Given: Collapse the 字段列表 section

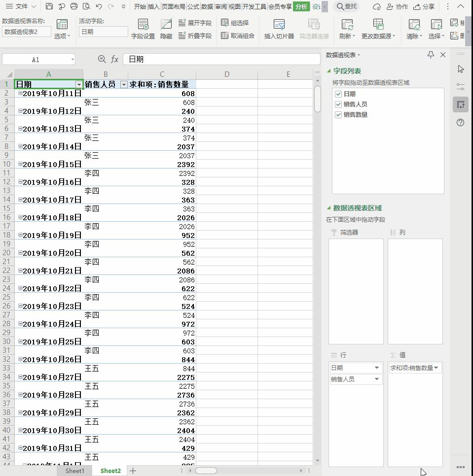Looking at the screenshot, I should (328, 71).
